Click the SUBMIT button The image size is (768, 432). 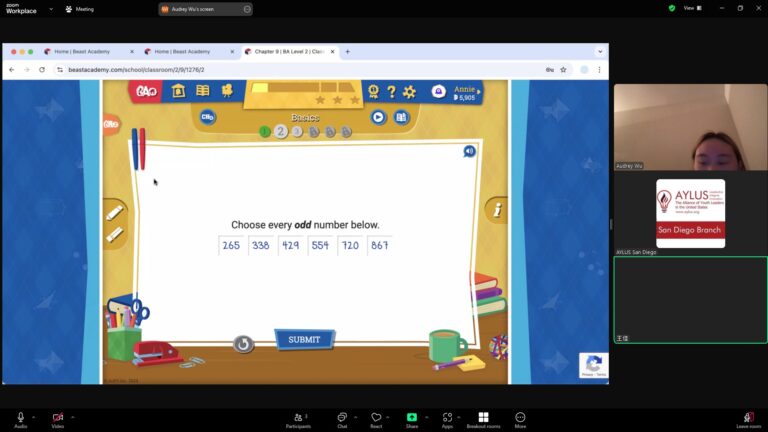tap(304, 339)
